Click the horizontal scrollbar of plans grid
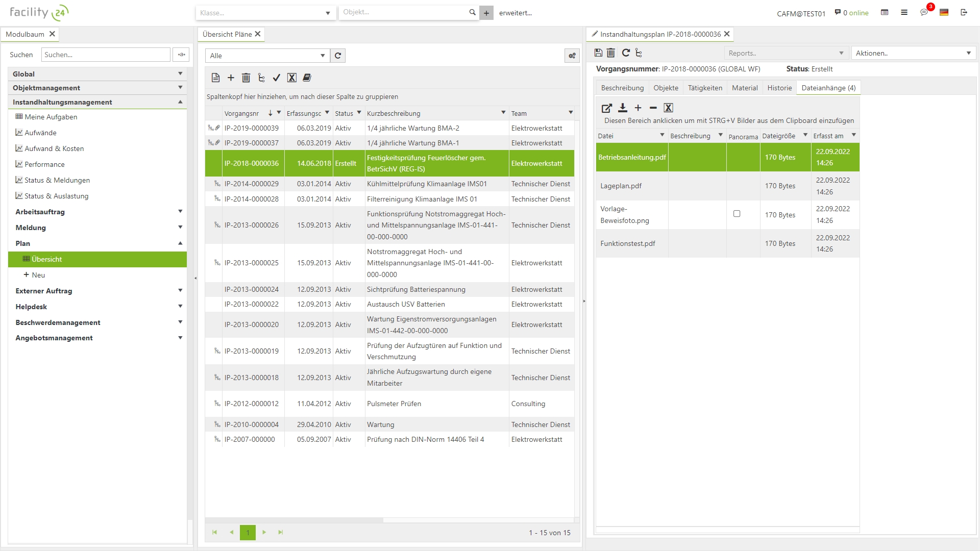 point(294,520)
